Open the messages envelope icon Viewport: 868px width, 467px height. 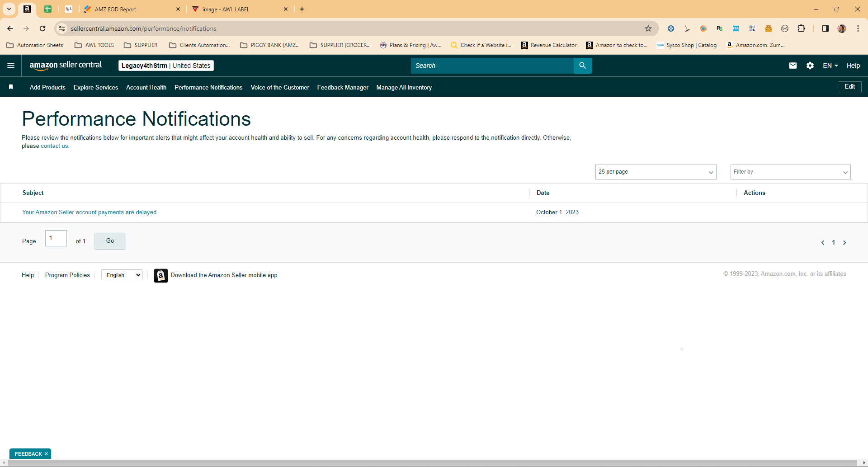[x=793, y=66]
